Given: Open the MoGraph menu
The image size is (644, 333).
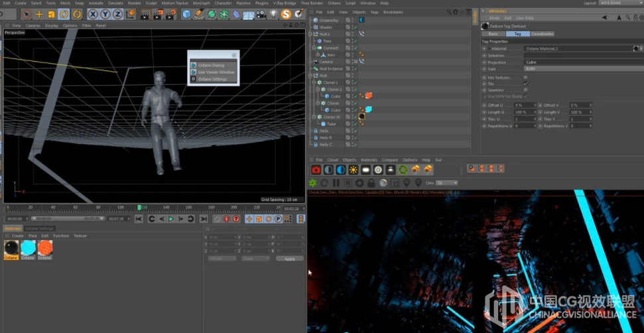Looking at the screenshot, I should pyautogui.click(x=201, y=3).
